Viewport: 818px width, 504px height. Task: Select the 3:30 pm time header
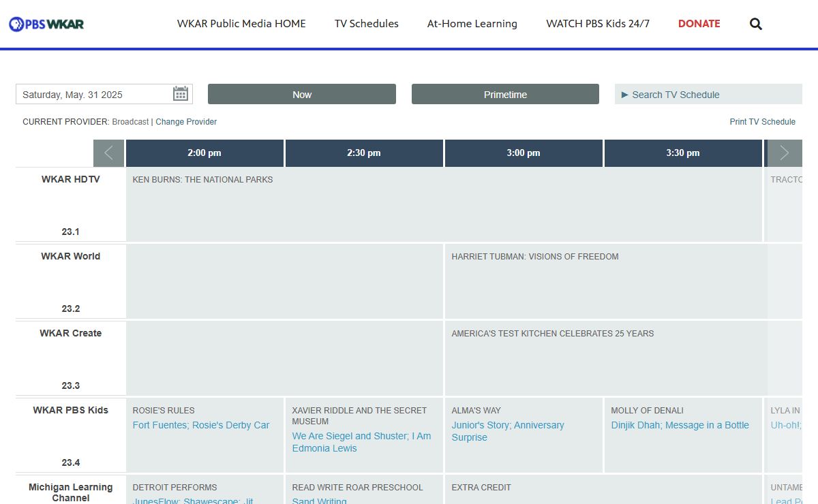click(683, 153)
